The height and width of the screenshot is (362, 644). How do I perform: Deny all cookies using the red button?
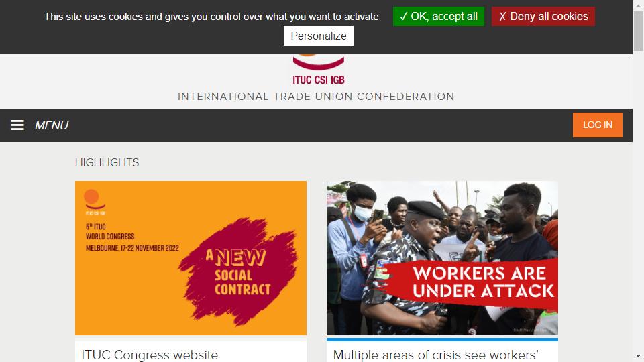pyautogui.click(x=543, y=16)
